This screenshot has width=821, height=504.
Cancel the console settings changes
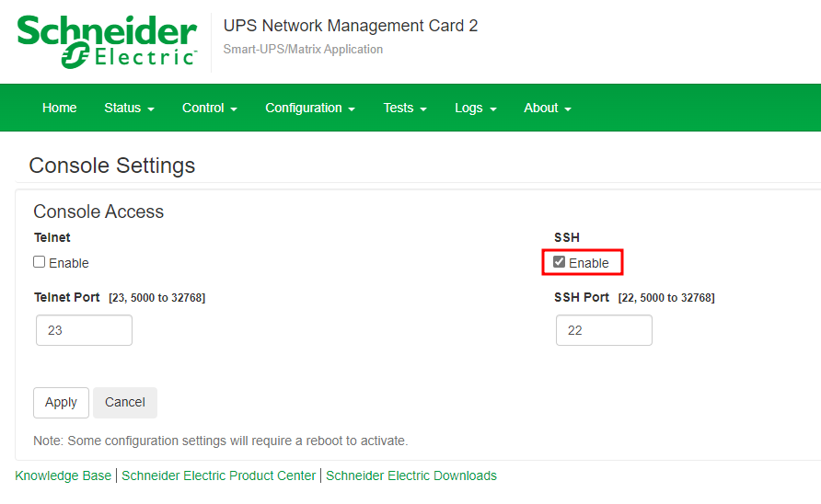124,403
